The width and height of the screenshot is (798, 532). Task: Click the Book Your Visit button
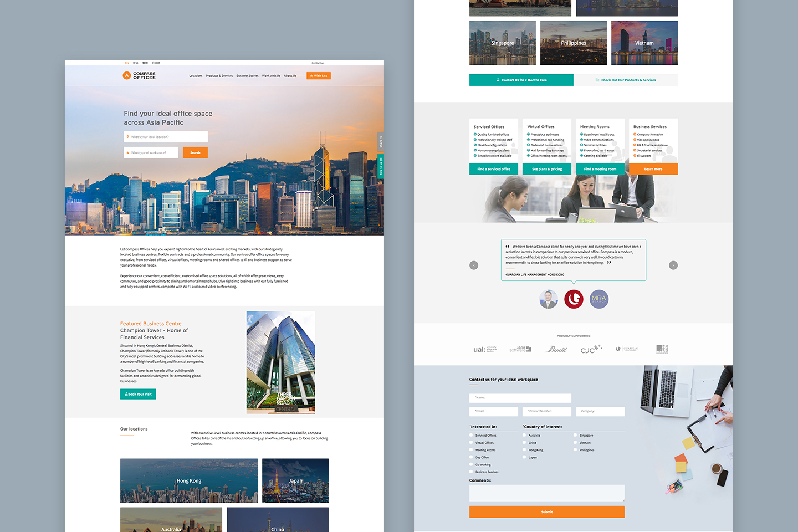tap(138, 394)
